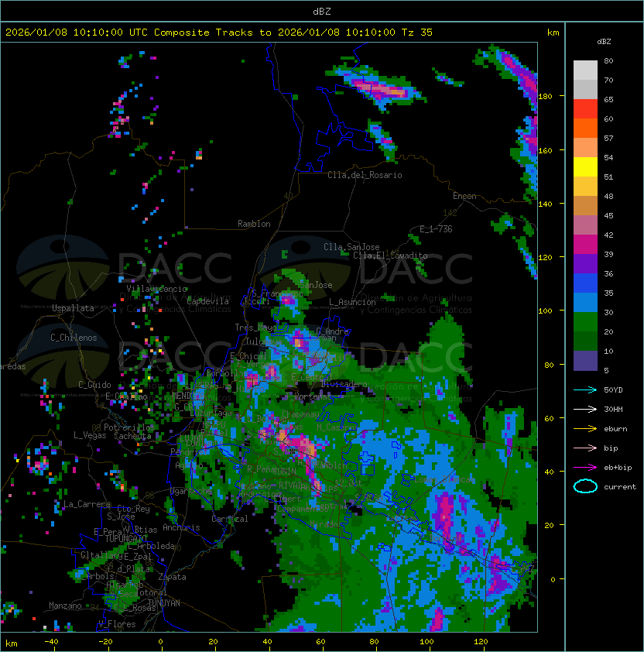Click the 'Divisadero' map label
The image size is (644, 652).
click(344, 384)
